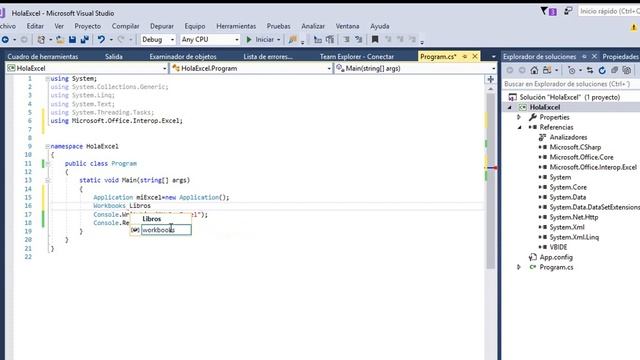Click the split editor plus icon

[x=491, y=79]
